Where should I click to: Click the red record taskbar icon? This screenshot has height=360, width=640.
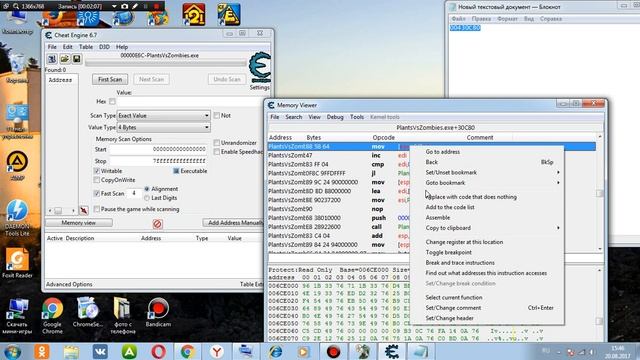333,351
